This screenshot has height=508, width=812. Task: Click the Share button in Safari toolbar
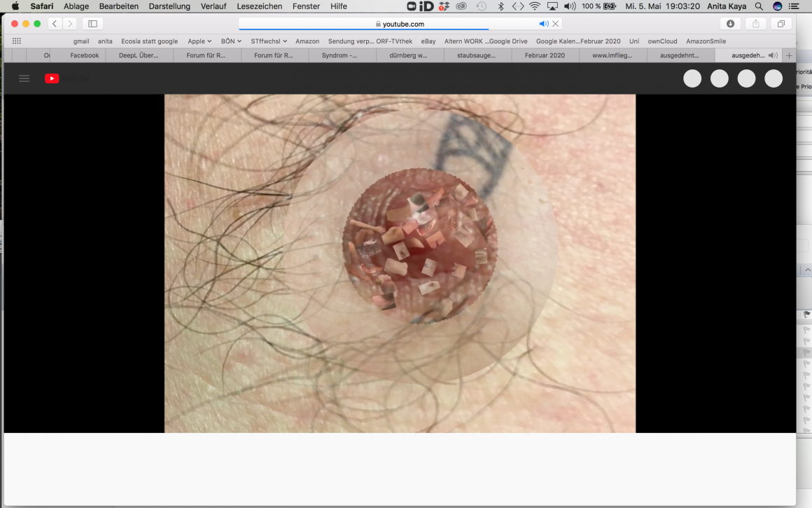pos(755,24)
